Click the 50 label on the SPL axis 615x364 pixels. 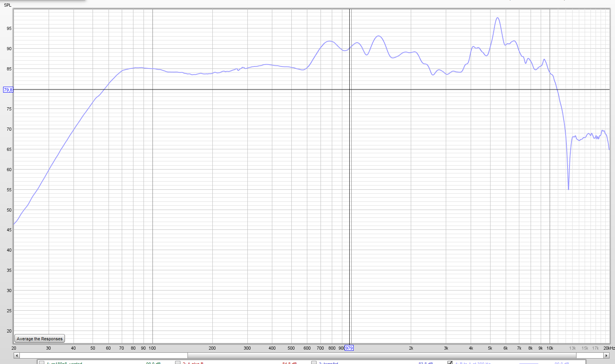point(9,210)
